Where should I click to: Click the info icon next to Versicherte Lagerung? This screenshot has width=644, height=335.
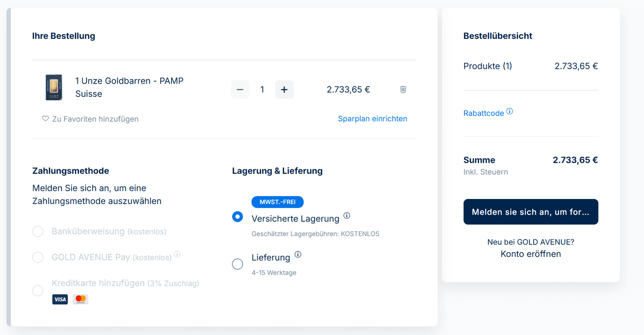coord(347,216)
